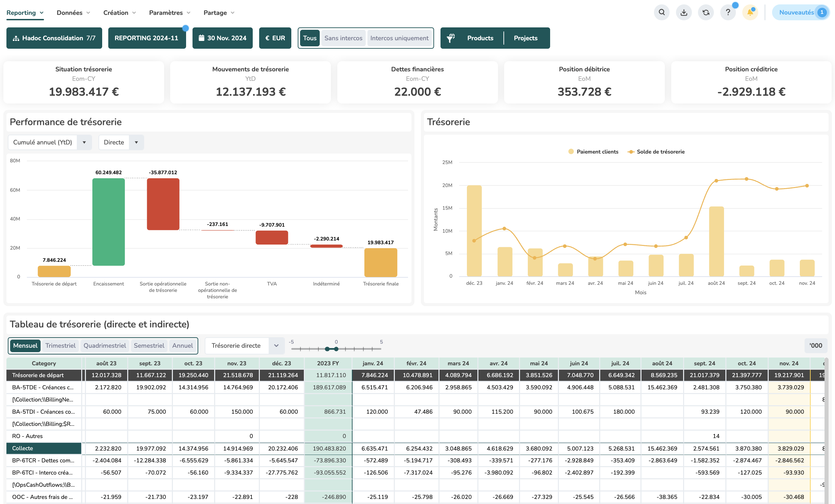835x504 pixels.
Task: Click the right handle of period slider
Action: click(336, 349)
